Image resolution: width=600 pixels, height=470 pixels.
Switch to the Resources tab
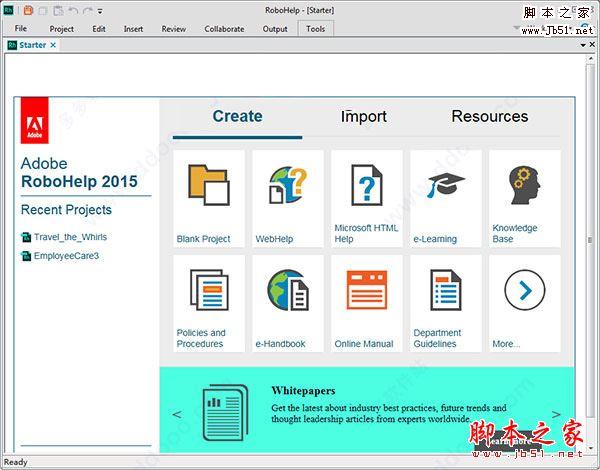(x=490, y=116)
